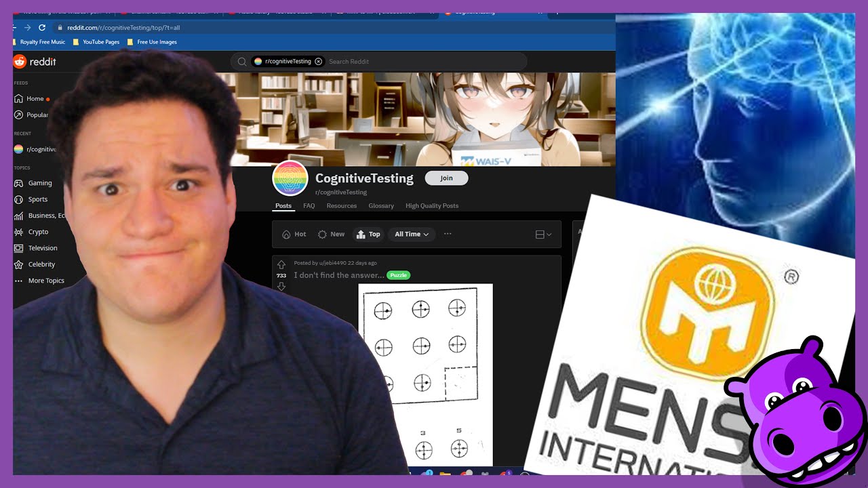Open recent r/cognitive community in sidebar
Image resolution: width=868 pixels, height=488 pixels.
click(x=35, y=149)
